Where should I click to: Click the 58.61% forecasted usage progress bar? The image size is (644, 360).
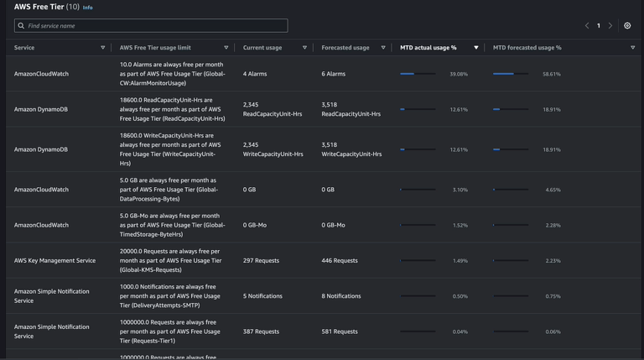coord(511,74)
